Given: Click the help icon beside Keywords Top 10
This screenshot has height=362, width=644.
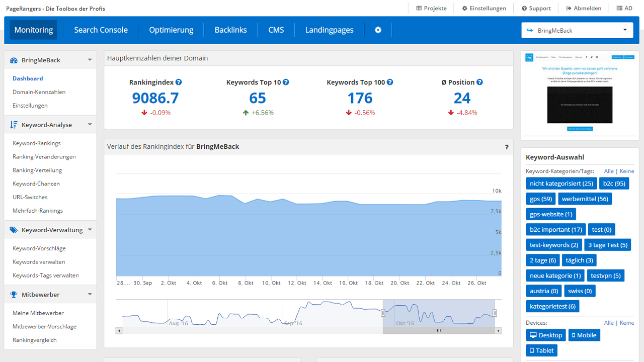Looking at the screenshot, I should coord(286,82).
